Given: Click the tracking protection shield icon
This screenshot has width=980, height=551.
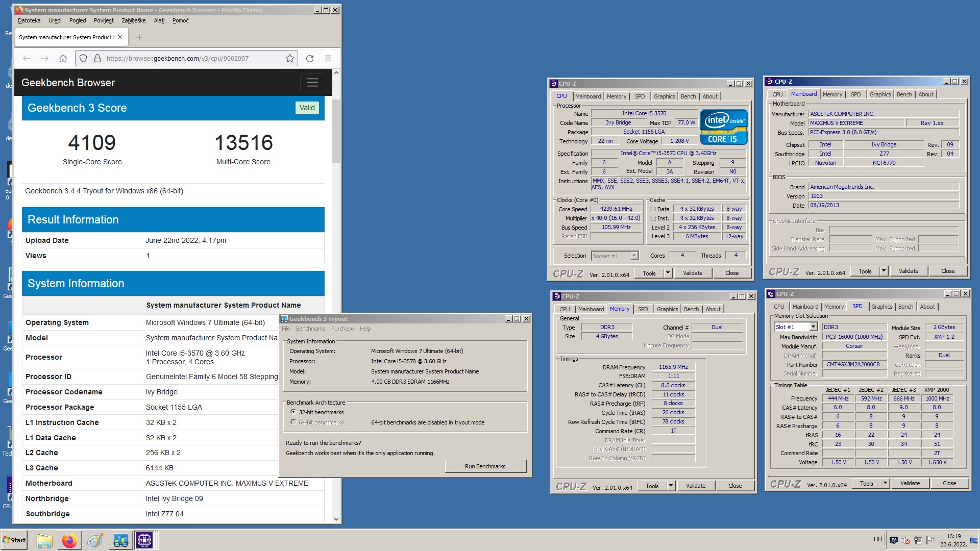Looking at the screenshot, I should coord(83,58).
